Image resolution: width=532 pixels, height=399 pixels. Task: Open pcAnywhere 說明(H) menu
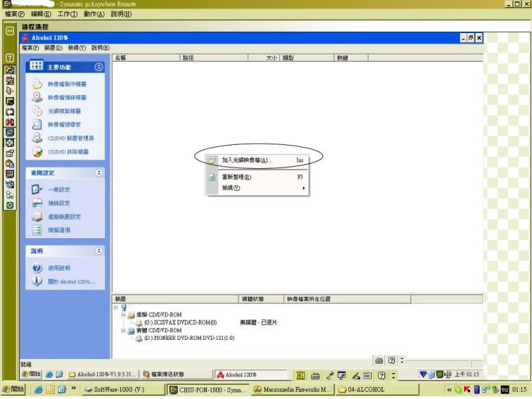point(121,14)
